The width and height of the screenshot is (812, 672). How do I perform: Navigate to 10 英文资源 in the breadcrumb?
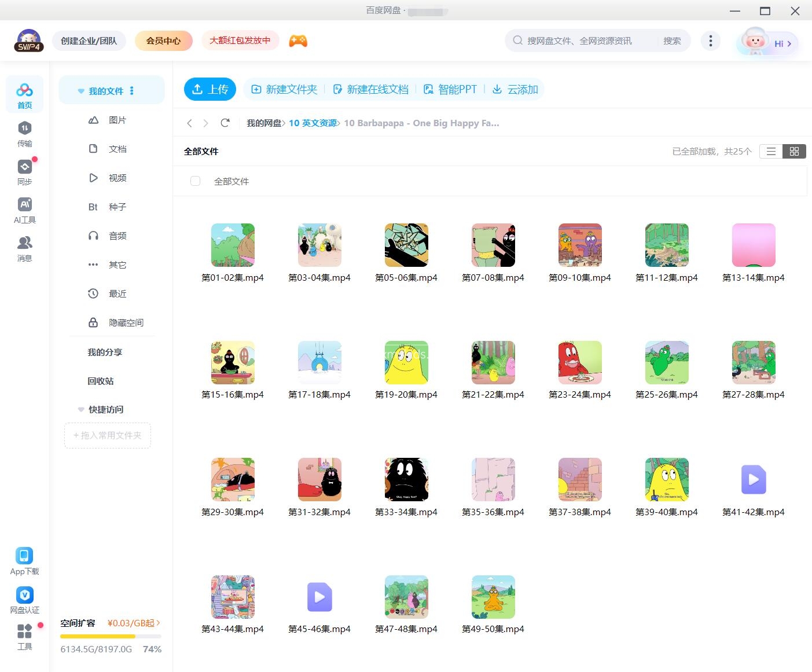click(x=313, y=123)
